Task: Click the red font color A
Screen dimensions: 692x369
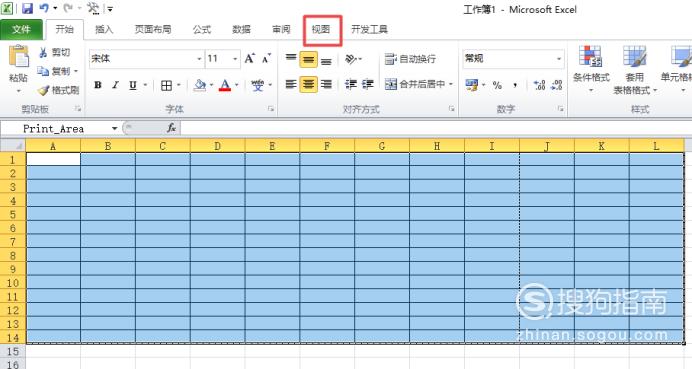Action: (x=225, y=85)
